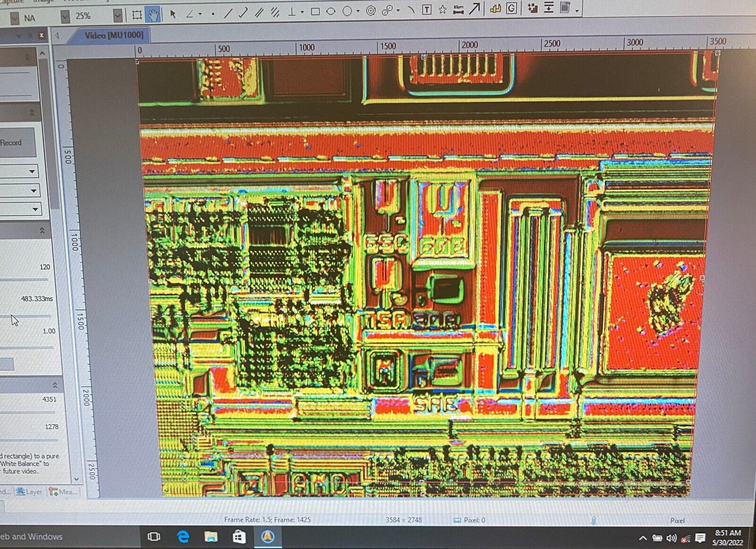Open File Explorer from taskbar

211,536
